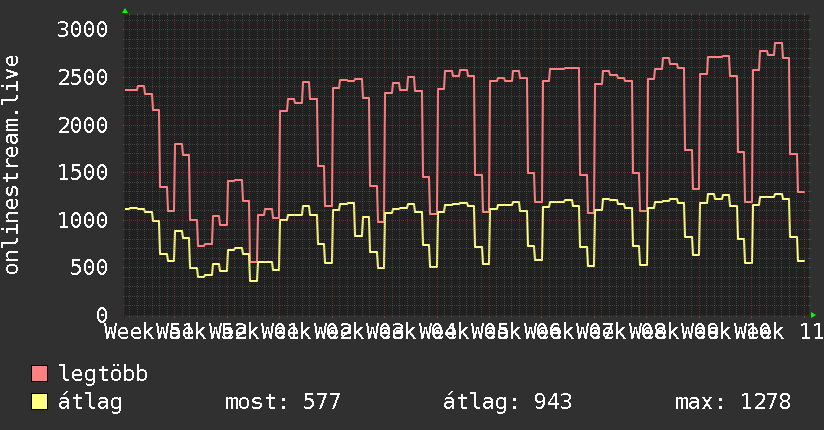Click the 2000 y-axis label
This screenshot has width=824, height=430.
coord(83,125)
